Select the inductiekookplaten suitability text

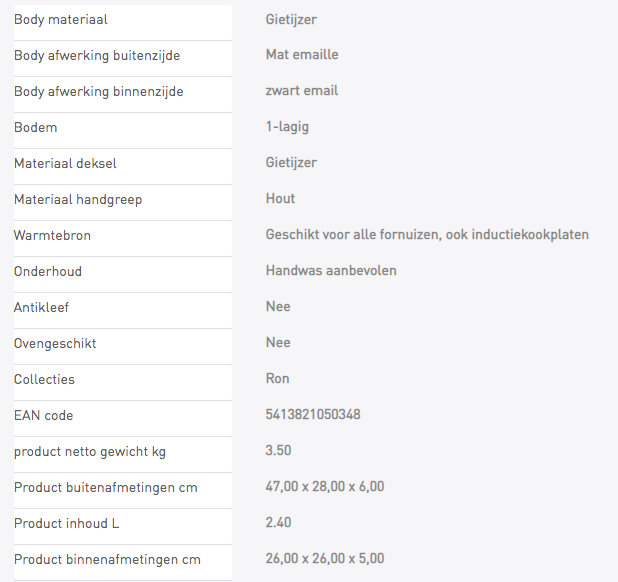427,234
